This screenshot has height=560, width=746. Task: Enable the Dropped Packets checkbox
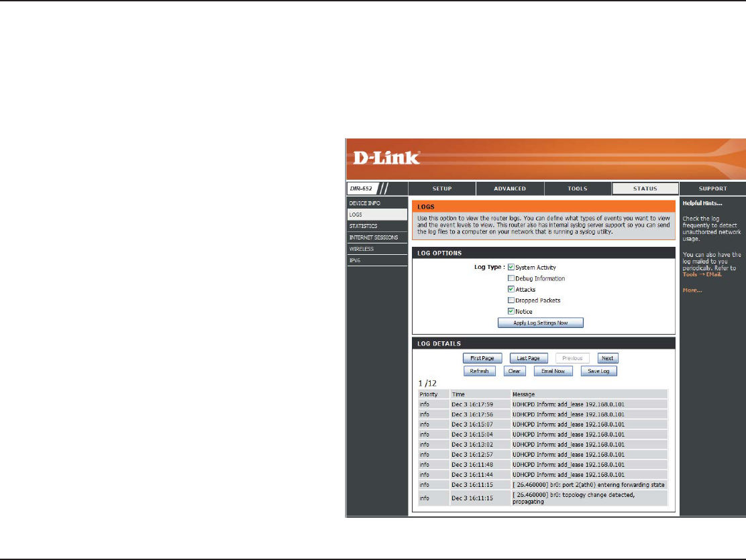click(x=511, y=300)
